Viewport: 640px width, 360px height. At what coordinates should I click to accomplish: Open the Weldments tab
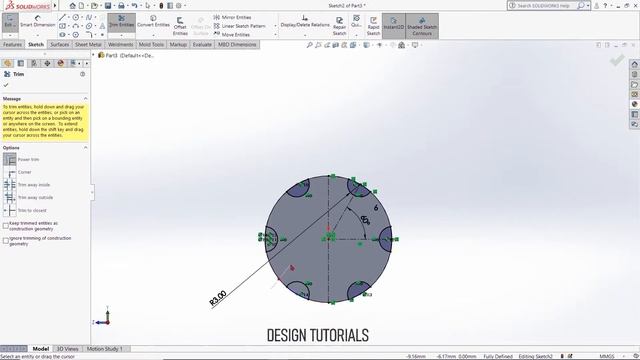pos(120,44)
